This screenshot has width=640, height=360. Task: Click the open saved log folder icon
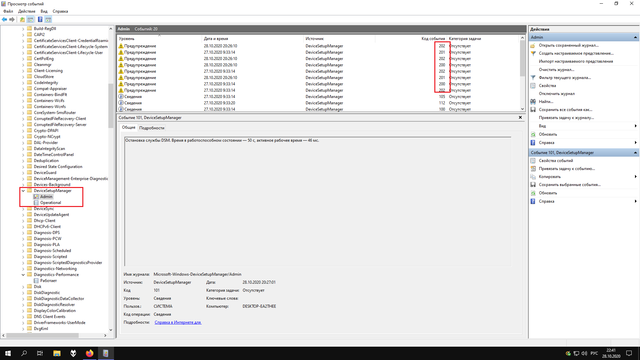tap(533, 45)
